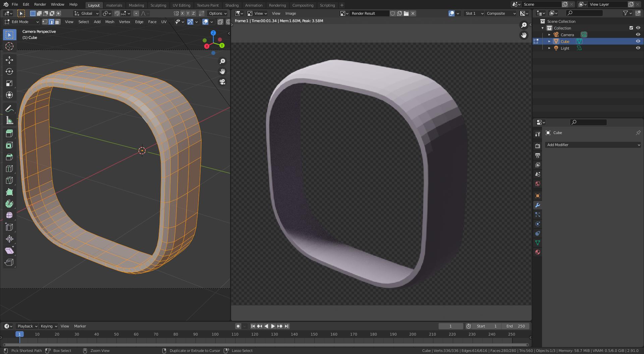Viewport: 644px width, 354px height.
Task: Open the Object Constraints properties tab
Action: [538, 233]
